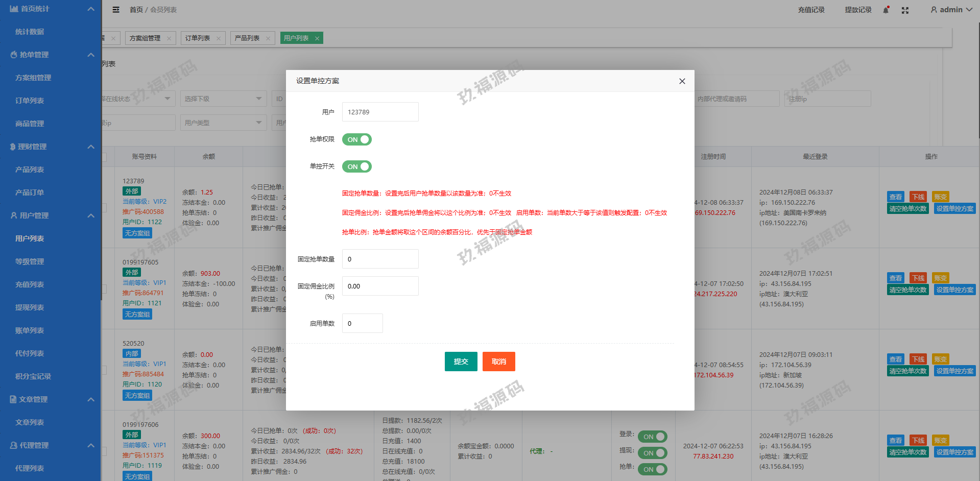Click the sidebar collapse hamburger icon
Screen dimensions: 980x481
pyautogui.click(x=116, y=10)
